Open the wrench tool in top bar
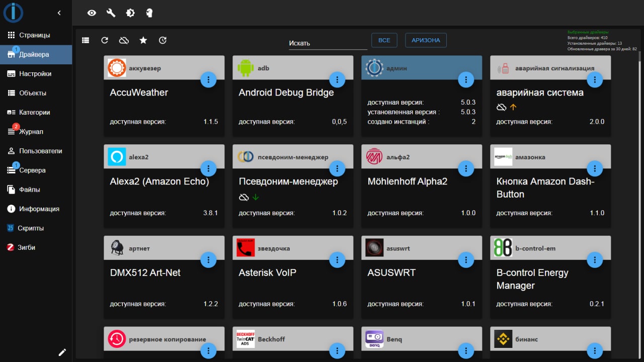Screen dimensions: 644x362 tap(111, 13)
